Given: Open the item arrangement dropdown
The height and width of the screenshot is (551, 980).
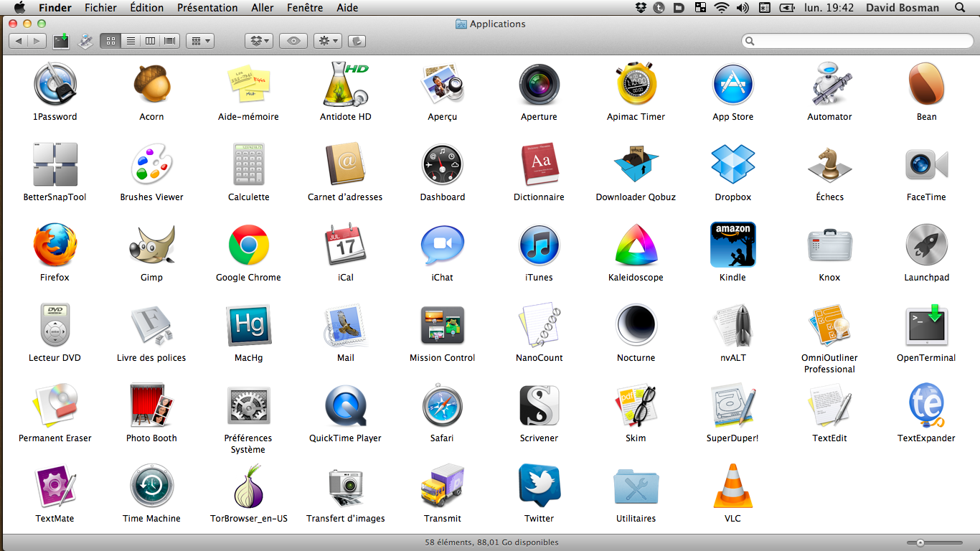Looking at the screenshot, I should (199, 41).
